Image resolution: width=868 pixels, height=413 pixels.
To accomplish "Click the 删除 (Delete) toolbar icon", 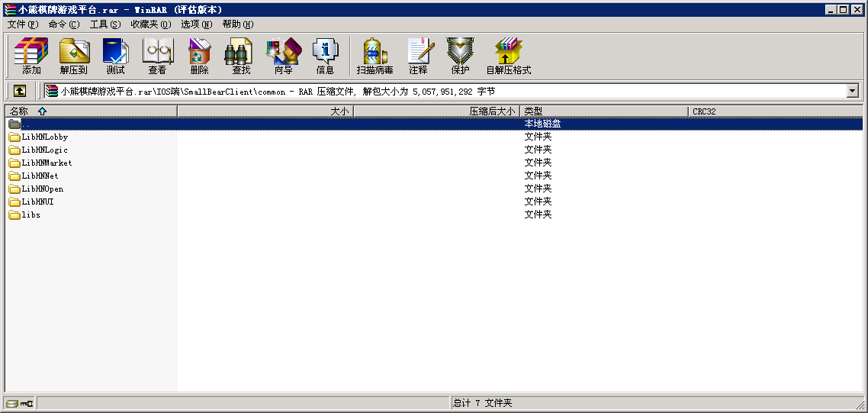I will click(199, 56).
